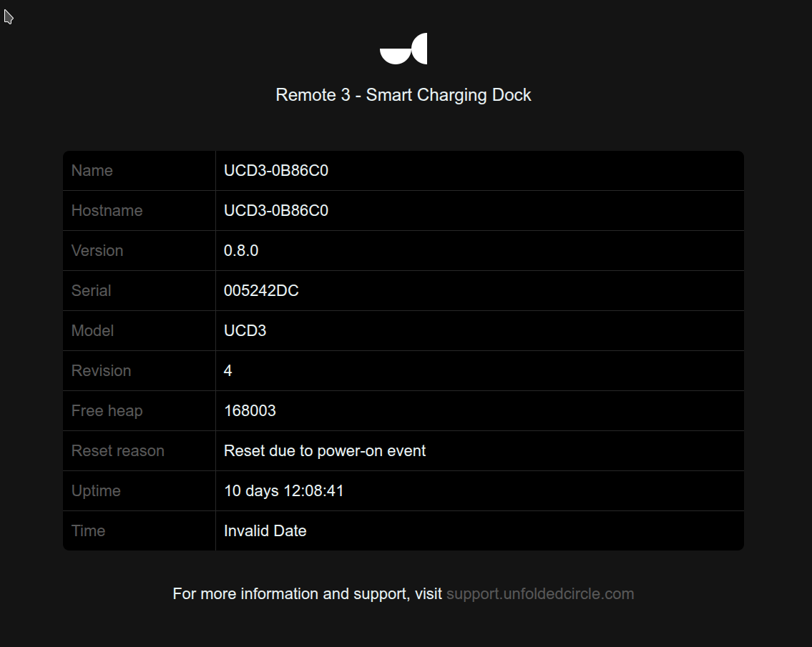Click the Serial row label
Screen dimensions: 812x647
(91, 291)
